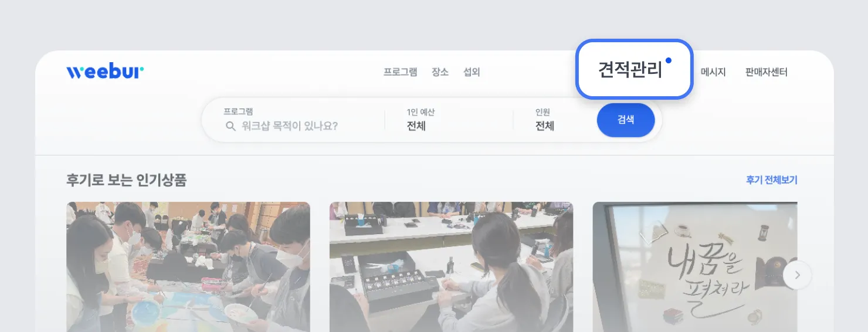Click the carousel next arrow button
Viewport: 868px width, 332px height.
(x=797, y=275)
